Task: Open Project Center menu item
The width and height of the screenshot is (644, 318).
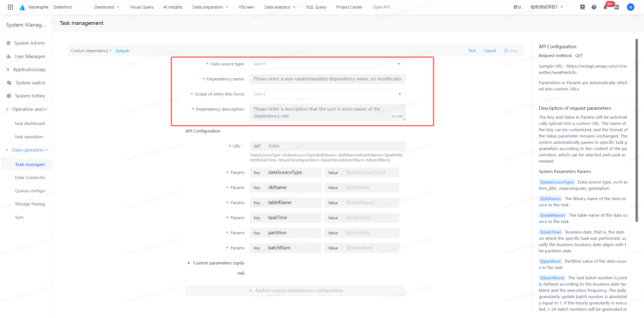Action: coord(349,7)
